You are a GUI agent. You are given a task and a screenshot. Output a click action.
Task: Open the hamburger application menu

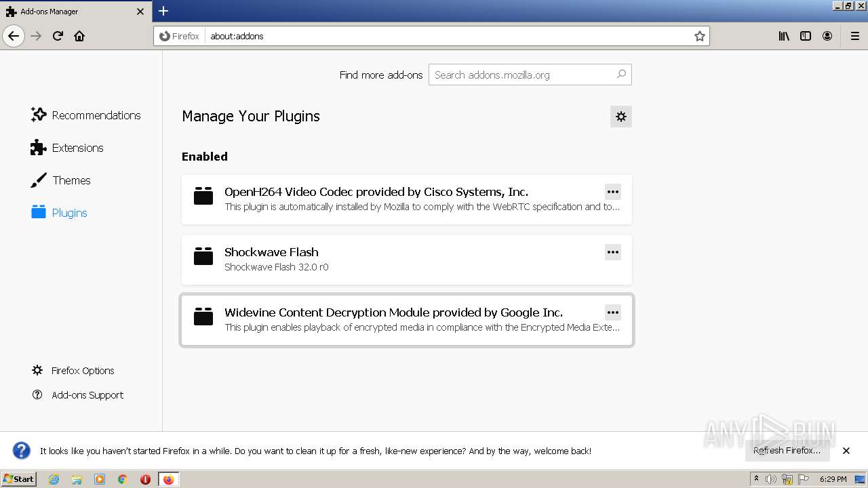[x=855, y=36]
